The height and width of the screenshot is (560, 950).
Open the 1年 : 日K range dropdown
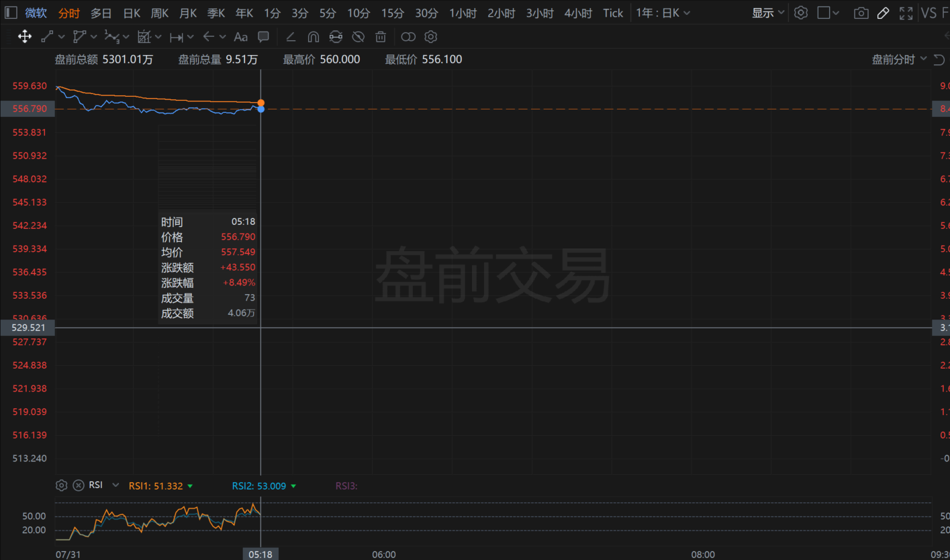pyautogui.click(x=663, y=13)
